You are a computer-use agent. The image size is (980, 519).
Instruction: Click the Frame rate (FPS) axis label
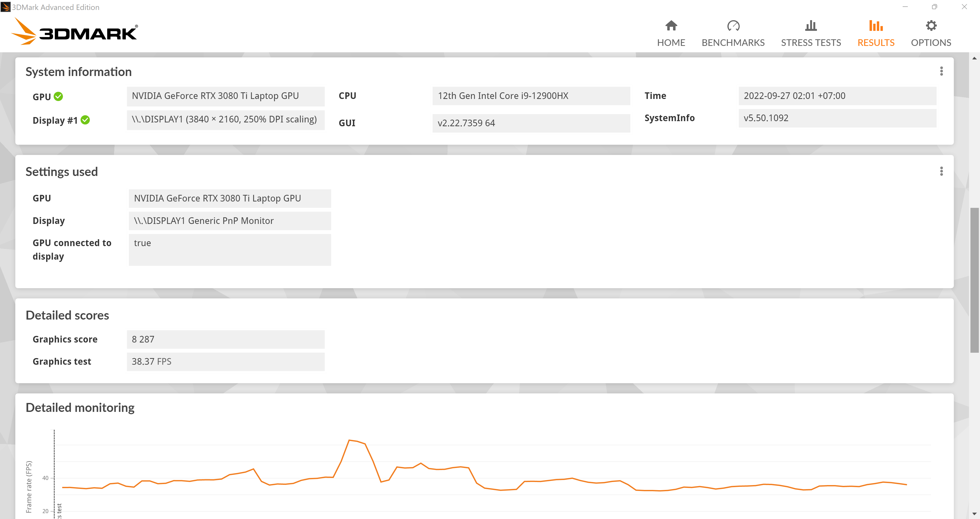tap(29, 487)
